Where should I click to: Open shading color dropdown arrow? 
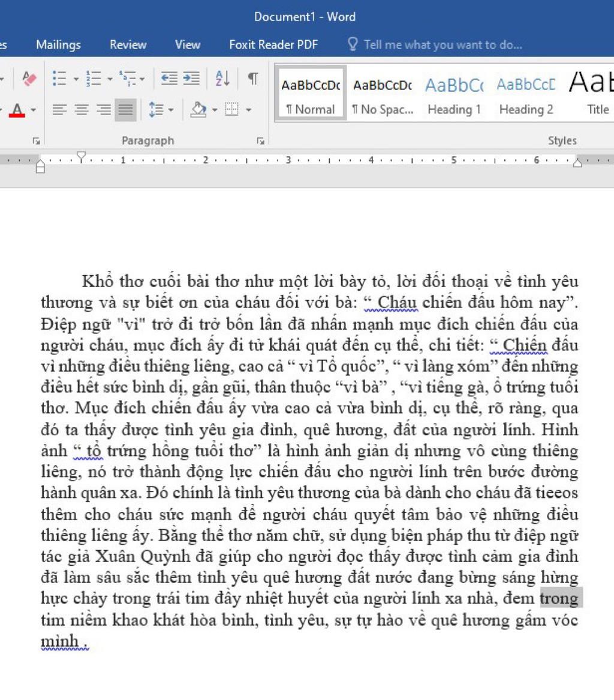click(x=215, y=110)
